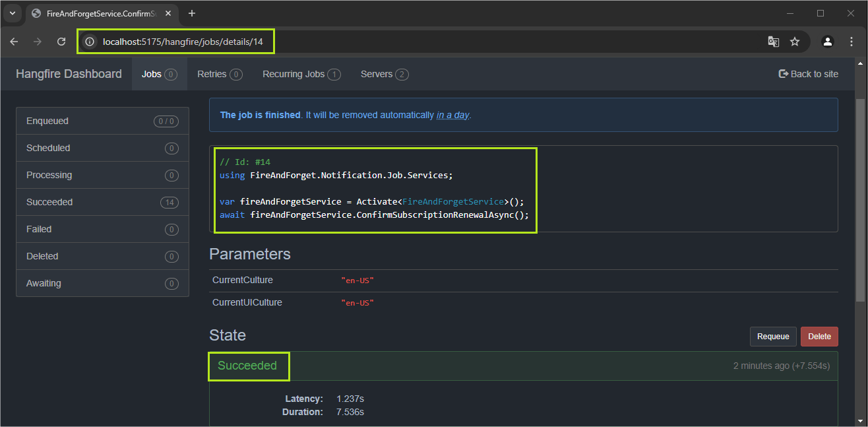
Task: Open the browser profile avatar
Action: point(827,42)
